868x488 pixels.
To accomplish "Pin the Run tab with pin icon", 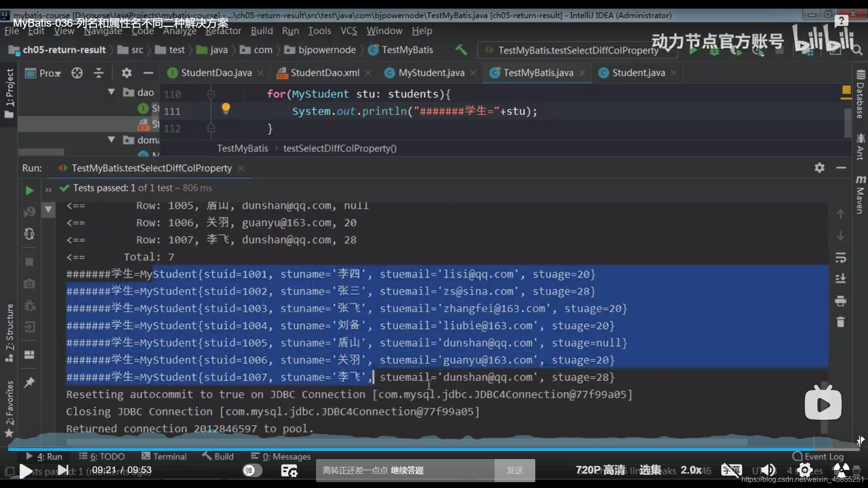I will click(x=29, y=383).
